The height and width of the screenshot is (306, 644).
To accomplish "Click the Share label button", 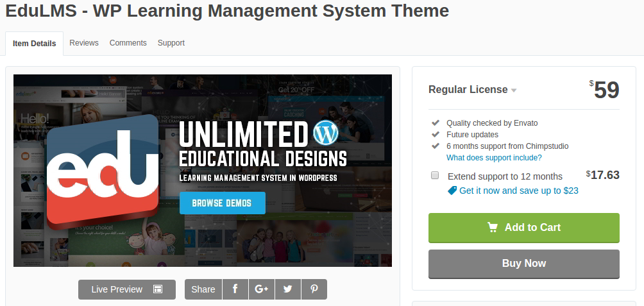I will (203, 289).
